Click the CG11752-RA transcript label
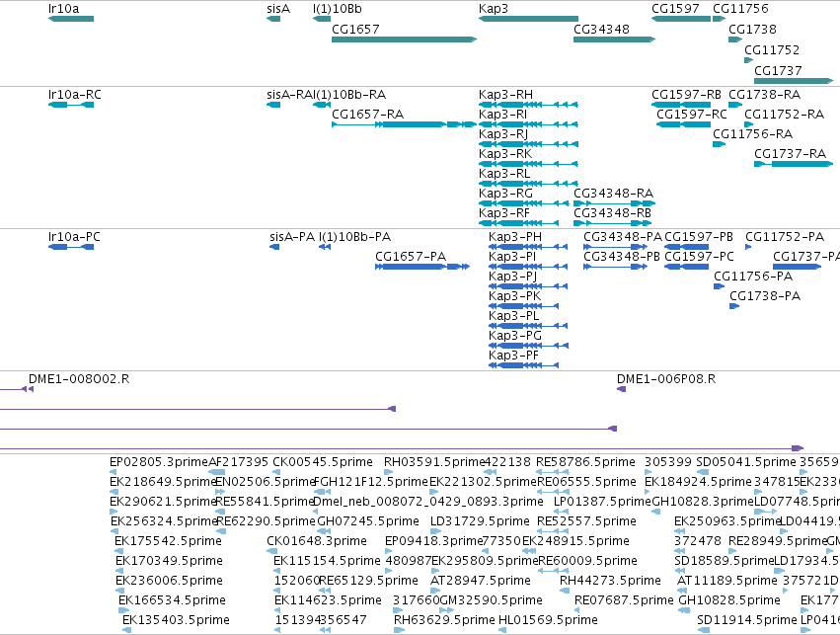Image resolution: width=840 pixels, height=635 pixels. [784, 115]
